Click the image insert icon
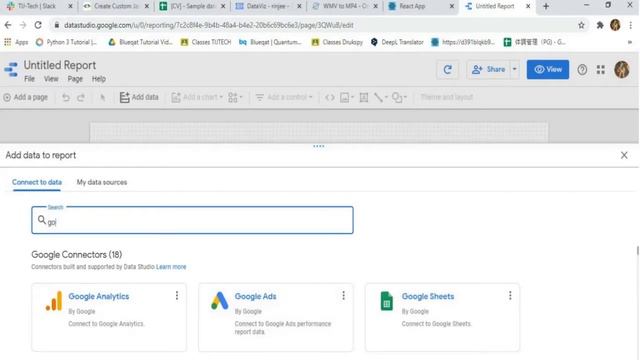Viewport: 640px width, 360px height. tap(347, 97)
